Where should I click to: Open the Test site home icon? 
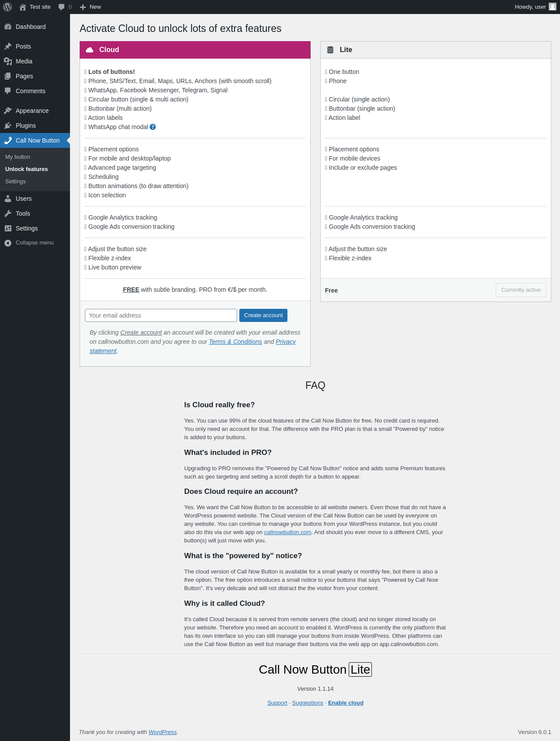23,7
